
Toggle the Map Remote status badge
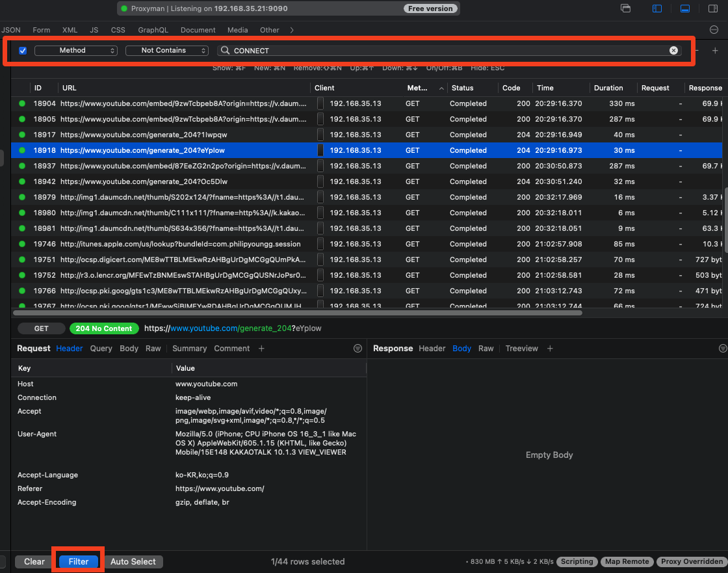coord(627,561)
